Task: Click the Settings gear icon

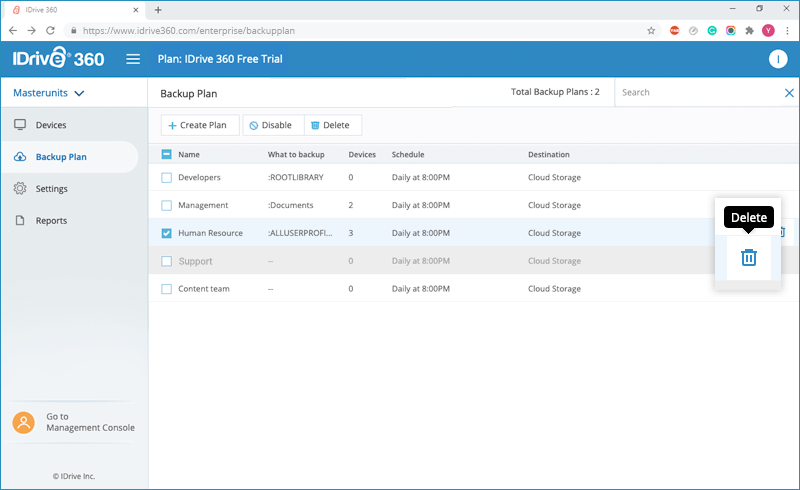Action: 20,188
